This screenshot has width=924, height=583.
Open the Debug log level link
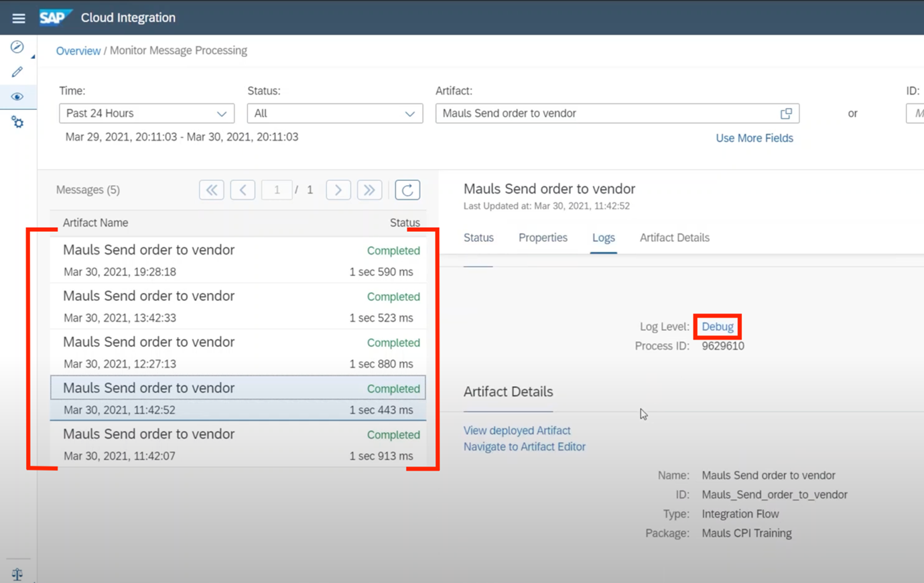718,327
